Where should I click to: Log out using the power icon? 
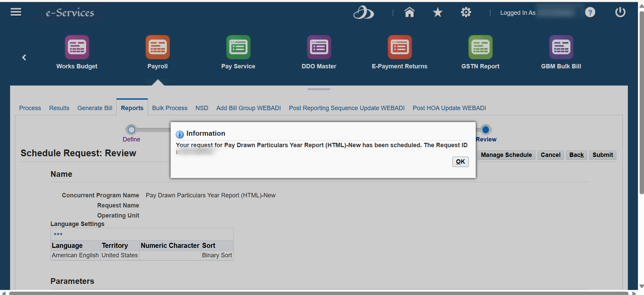click(620, 12)
